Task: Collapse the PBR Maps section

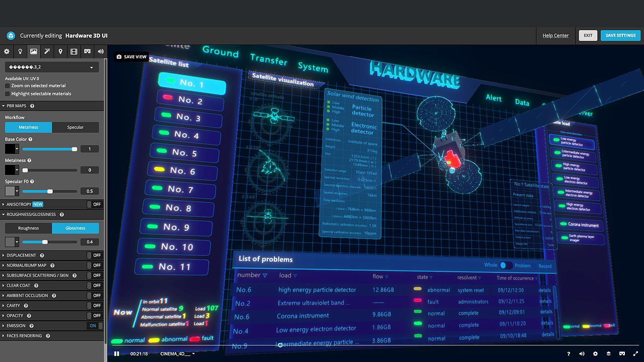Action: coord(16,106)
